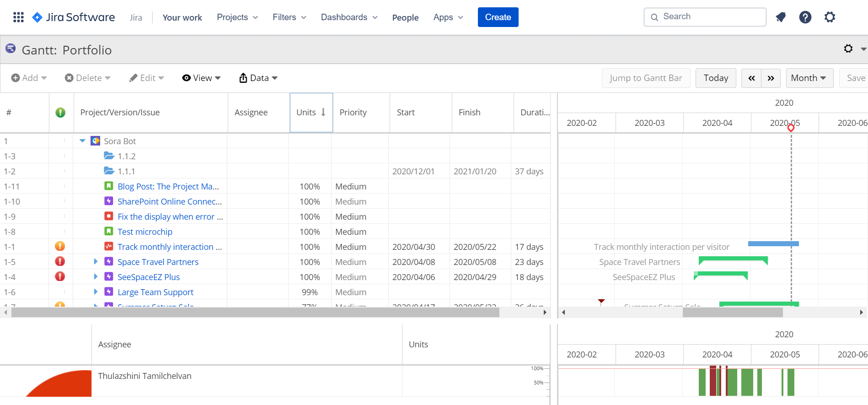Open the Apps dropdown menu

click(x=448, y=17)
